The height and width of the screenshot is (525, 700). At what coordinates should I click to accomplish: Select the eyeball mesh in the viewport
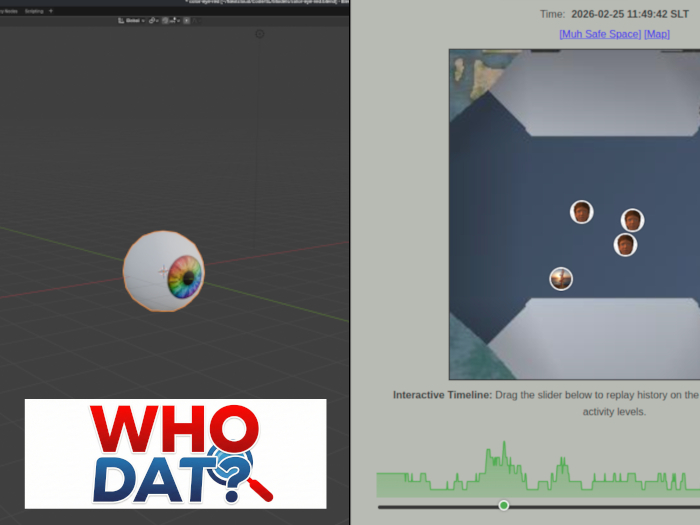[x=164, y=271]
